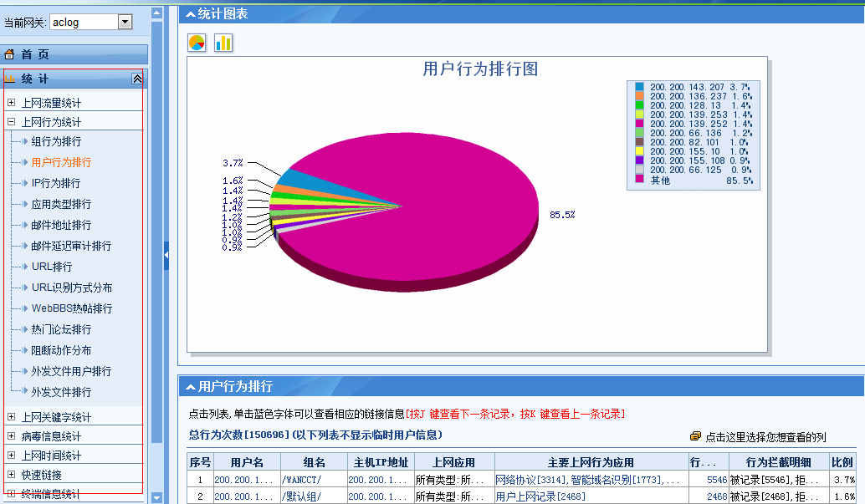Image resolution: width=865 pixels, height=504 pixels.
Task: Open 阻断动作分布 report
Action: (61, 351)
